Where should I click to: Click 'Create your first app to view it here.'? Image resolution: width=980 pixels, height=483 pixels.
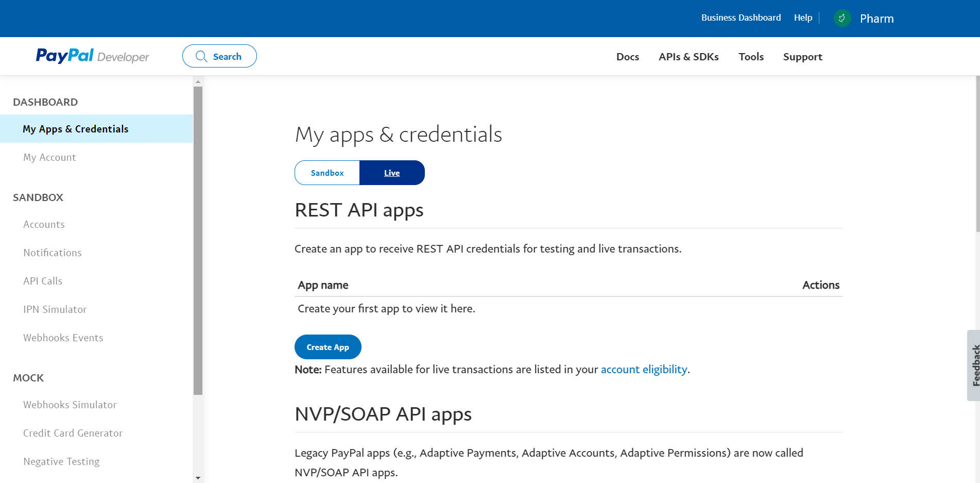click(386, 308)
